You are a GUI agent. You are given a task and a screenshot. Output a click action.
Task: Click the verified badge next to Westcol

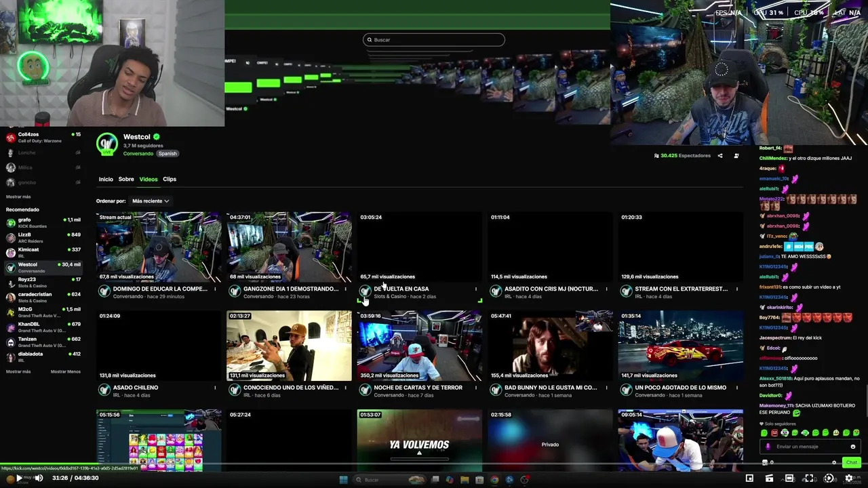156,137
